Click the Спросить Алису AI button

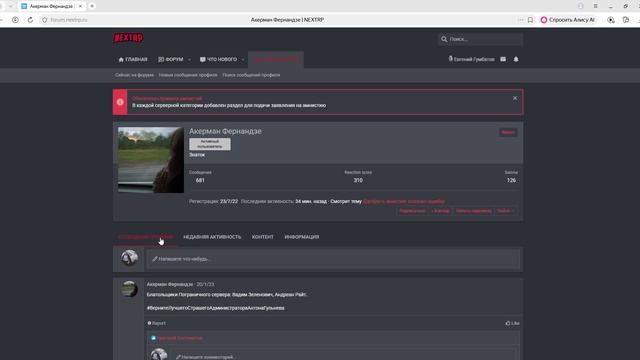tap(568, 20)
